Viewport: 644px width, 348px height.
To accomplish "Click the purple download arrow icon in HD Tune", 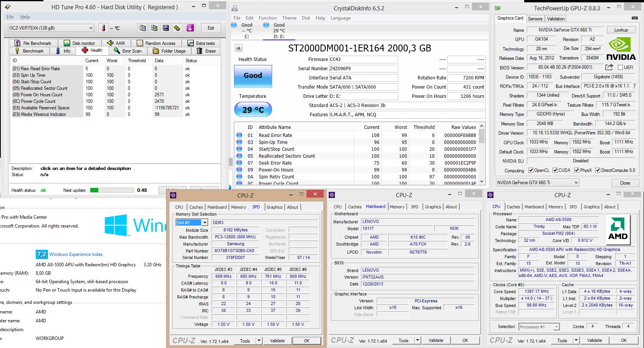I will [190, 28].
